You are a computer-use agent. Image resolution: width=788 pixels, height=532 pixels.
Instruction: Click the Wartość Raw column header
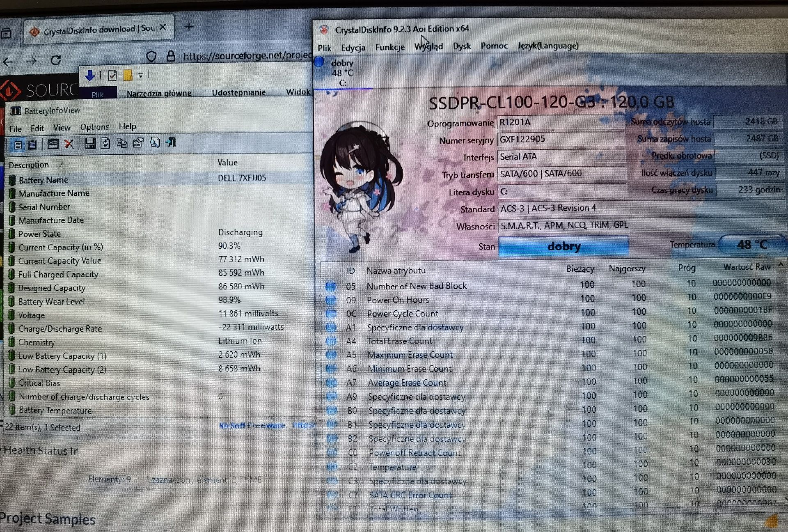(x=746, y=267)
